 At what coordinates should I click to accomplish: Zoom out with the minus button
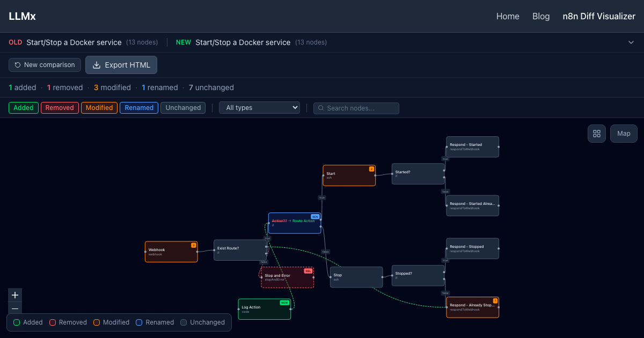[15, 308]
